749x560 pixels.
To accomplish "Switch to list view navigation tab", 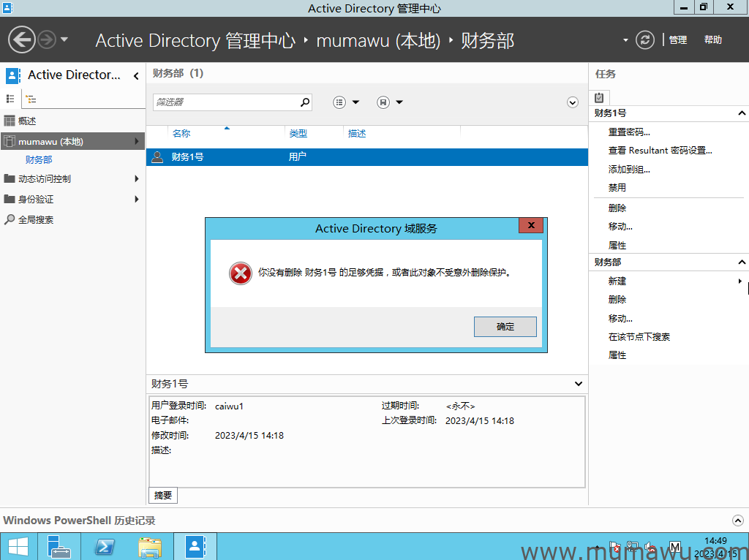I will (x=10, y=99).
